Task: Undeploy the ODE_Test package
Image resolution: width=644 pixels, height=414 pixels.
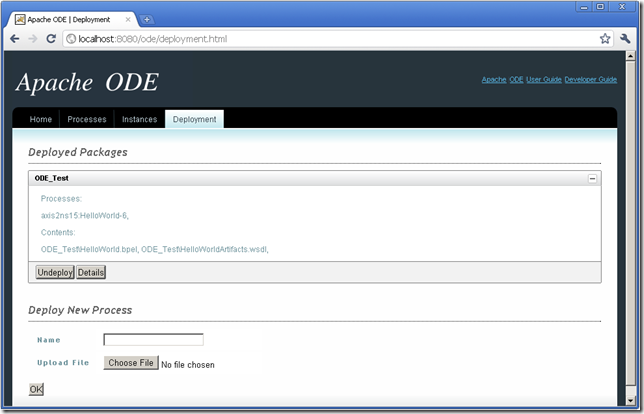Action: [55, 272]
